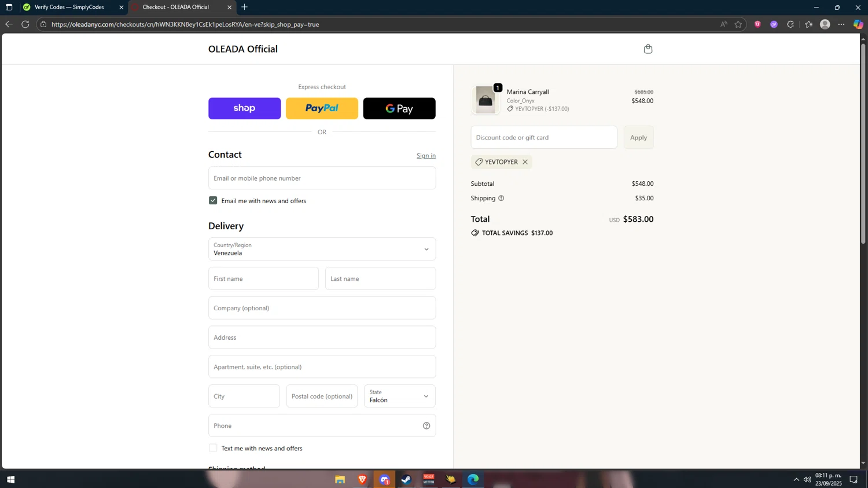Close the Verify Codes tab
868x488 pixels.
point(121,7)
